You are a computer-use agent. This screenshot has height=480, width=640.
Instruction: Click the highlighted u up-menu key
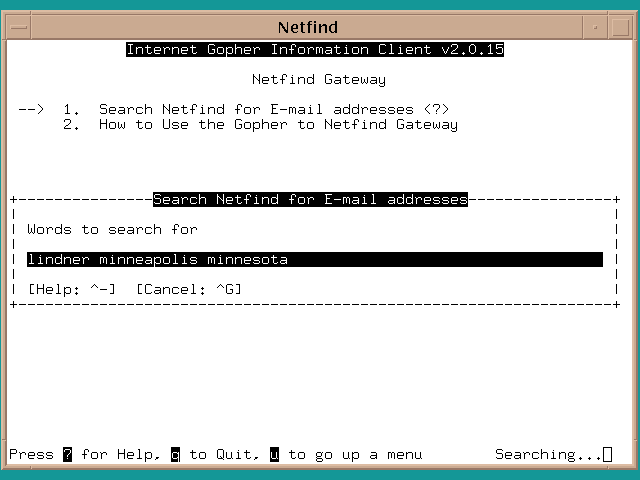[x=274, y=454]
